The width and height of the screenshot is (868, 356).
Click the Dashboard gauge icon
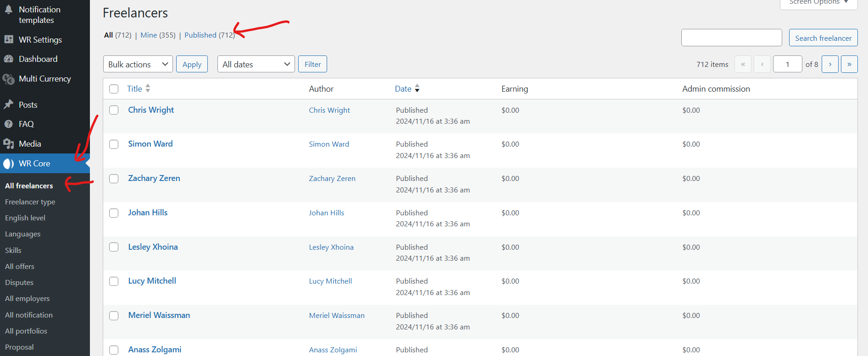(x=8, y=59)
